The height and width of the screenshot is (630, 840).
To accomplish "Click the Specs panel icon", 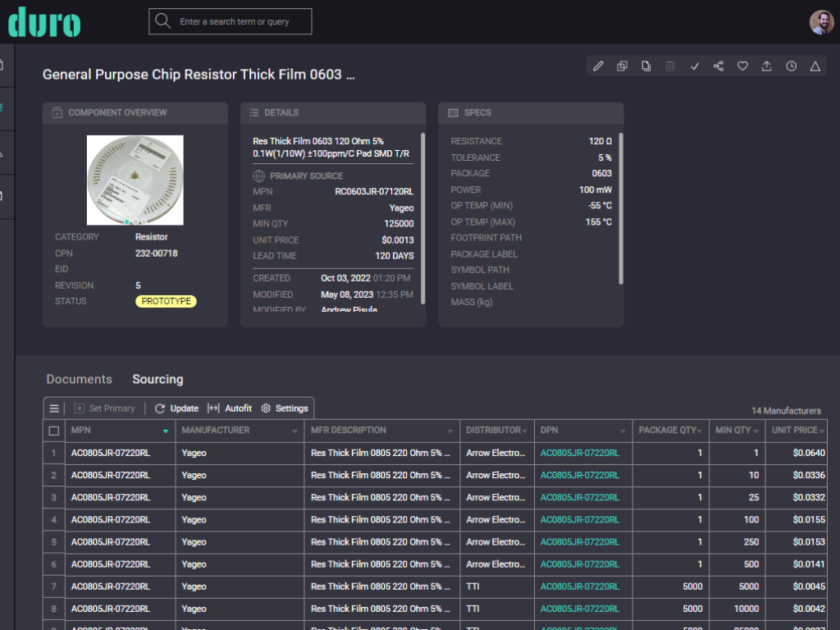I will 453,112.
